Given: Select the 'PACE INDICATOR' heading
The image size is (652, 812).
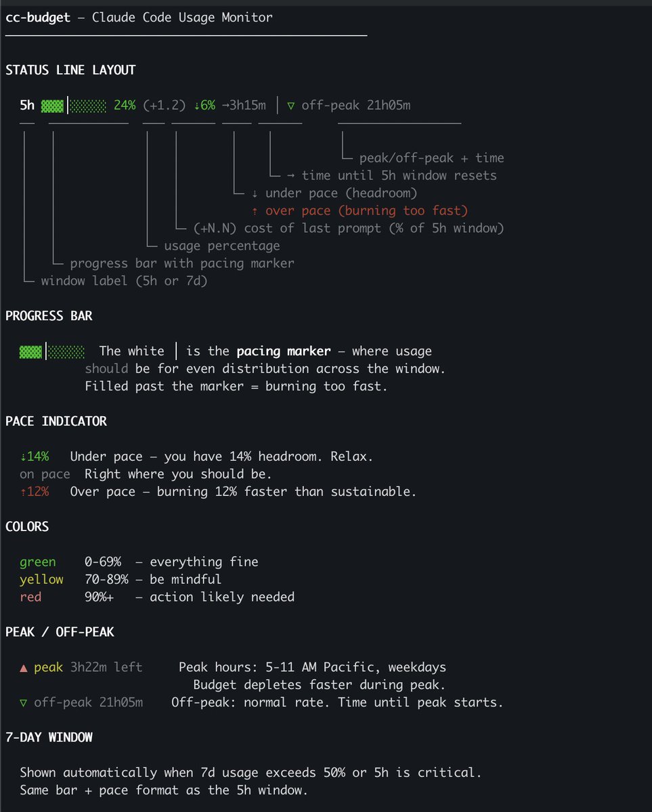Looking at the screenshot, I should pyautogui.click(x=56, y=421).
